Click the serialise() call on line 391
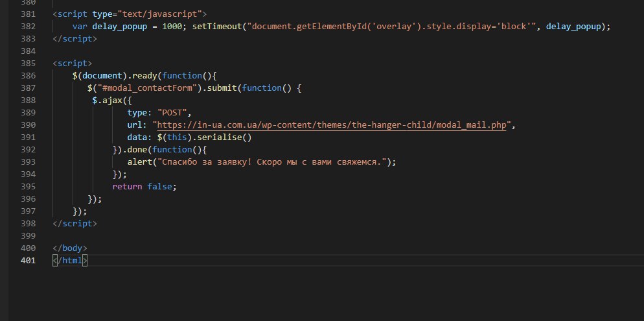Image resolution: width=644 pixels, height=321 pixels. pos(225,137)
